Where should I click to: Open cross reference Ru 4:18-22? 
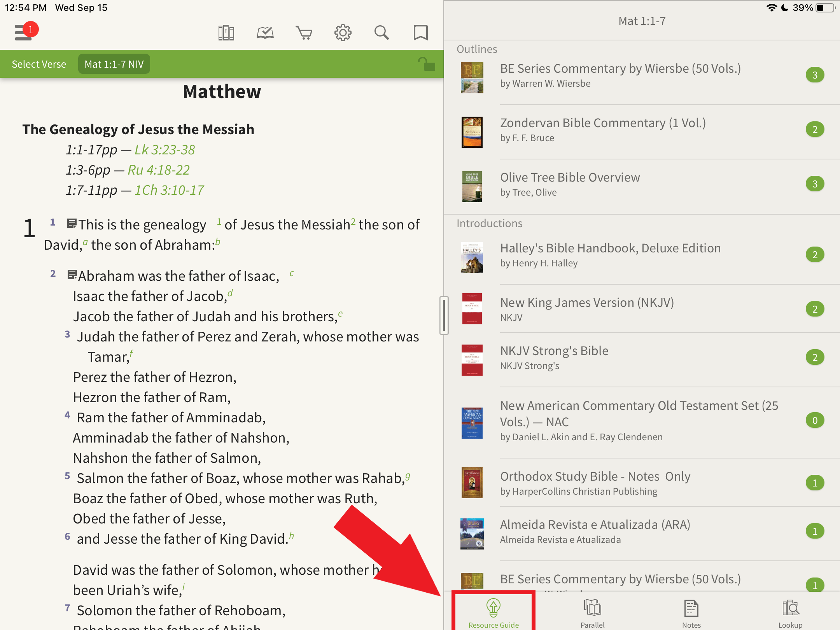(x=158, y=170)
